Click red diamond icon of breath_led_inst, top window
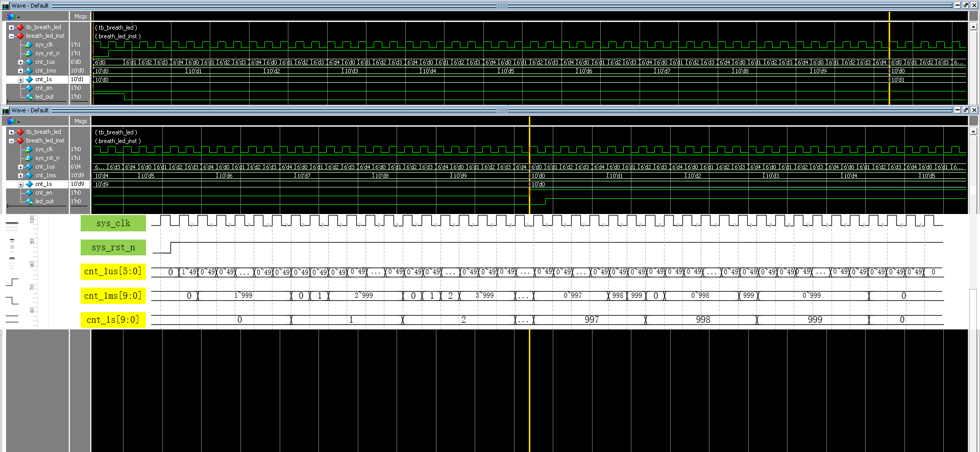 pos(20,36)
